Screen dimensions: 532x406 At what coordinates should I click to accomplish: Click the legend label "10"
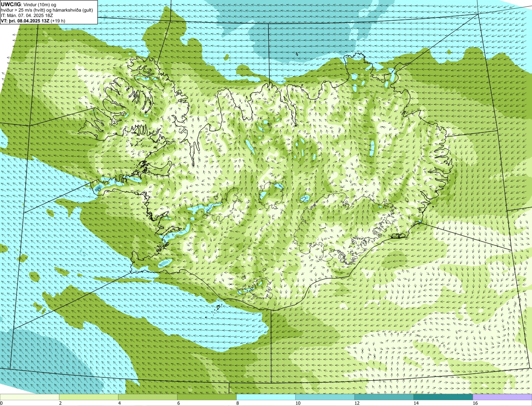coord(298,403)
